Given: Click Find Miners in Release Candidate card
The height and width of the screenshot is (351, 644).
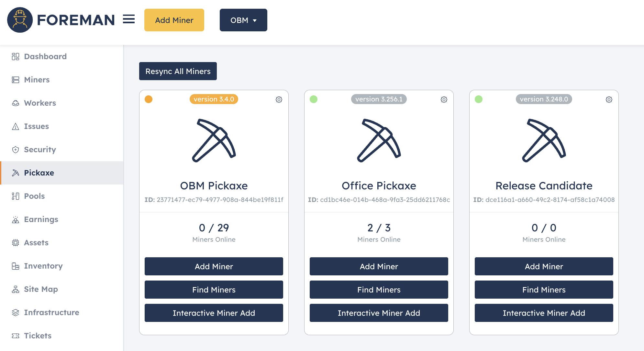Looking at the screenshot, I should 544,290.
